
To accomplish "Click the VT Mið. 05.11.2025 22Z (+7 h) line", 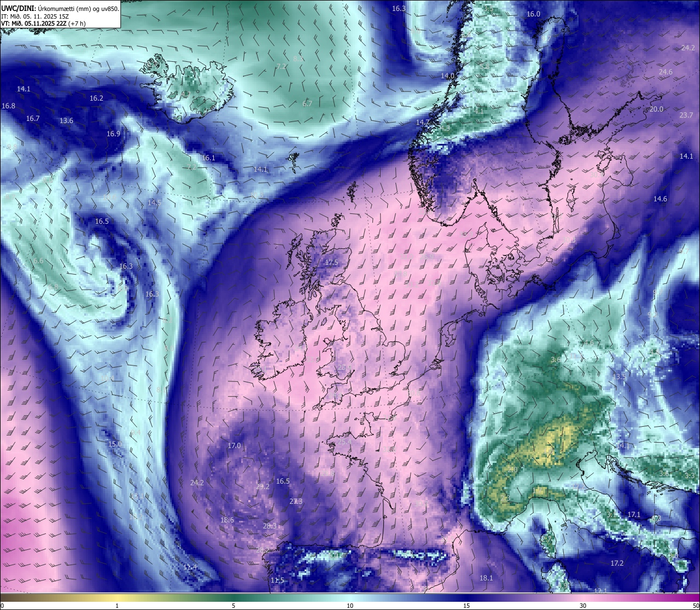I will pos(44,24).
